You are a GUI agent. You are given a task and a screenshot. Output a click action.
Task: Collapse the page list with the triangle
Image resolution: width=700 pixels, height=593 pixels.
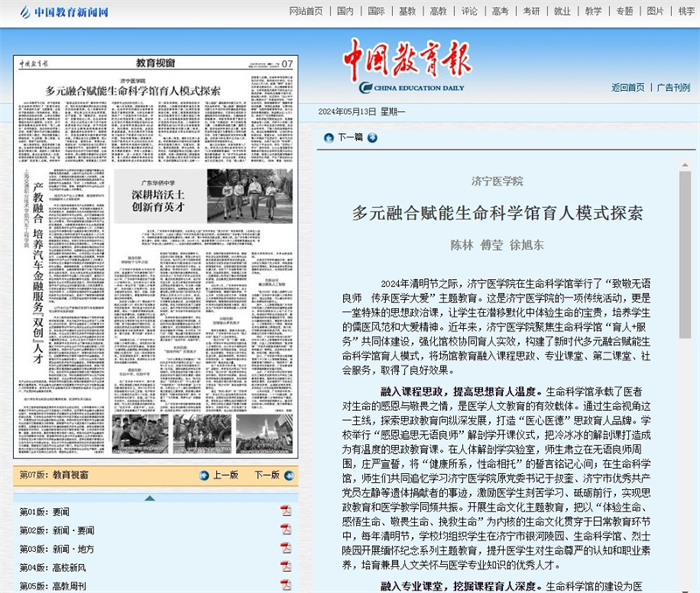150,498
